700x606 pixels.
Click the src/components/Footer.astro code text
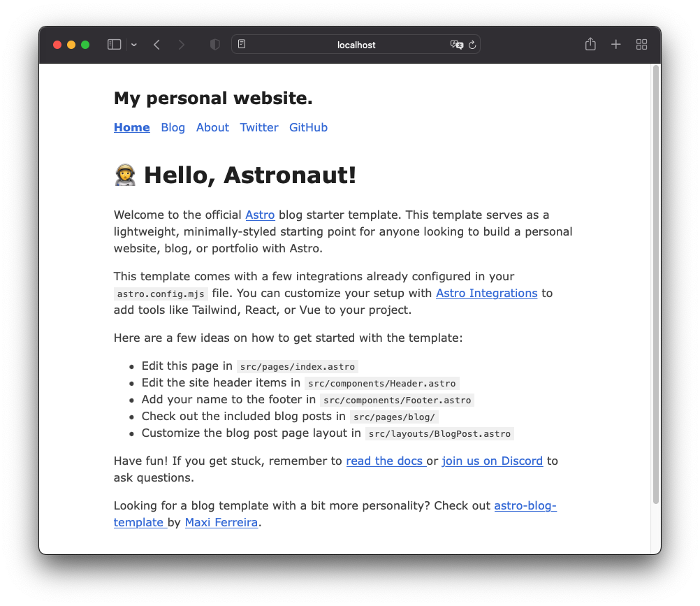pyautogui.click(x=398, y=400)
